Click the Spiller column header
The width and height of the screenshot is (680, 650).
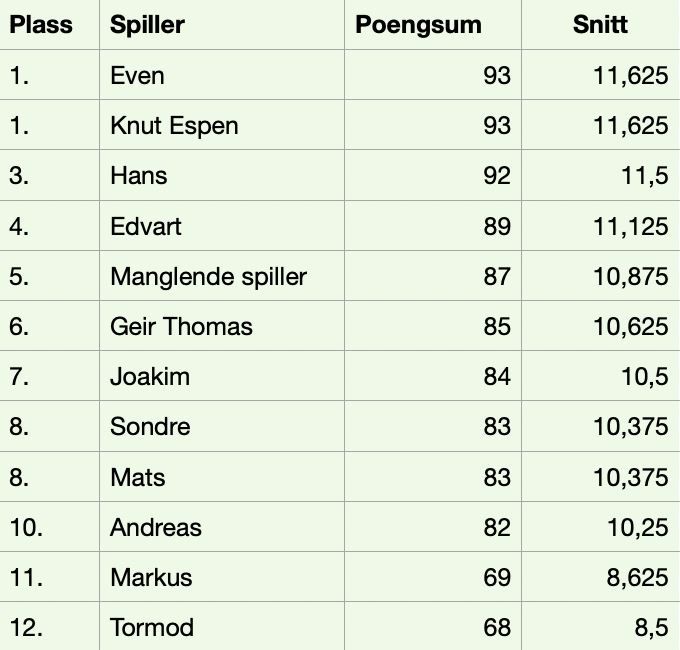tap(148, 25)
